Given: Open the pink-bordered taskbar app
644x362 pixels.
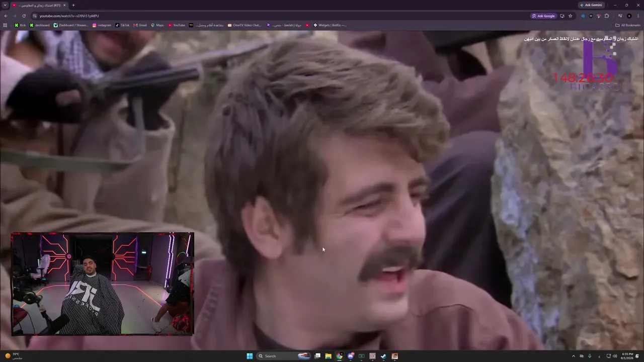Looking at the screenshot, I should tap(372, 356).
